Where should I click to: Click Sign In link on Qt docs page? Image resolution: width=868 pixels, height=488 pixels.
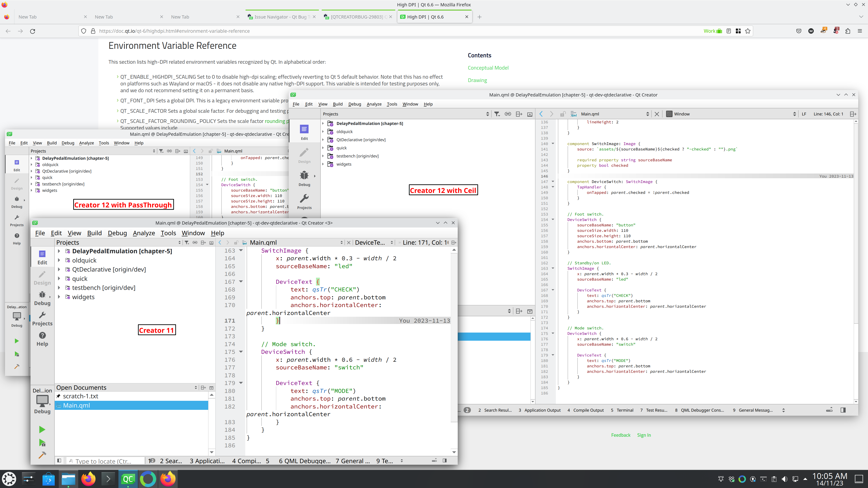pyautogui.click(x=644, y=435)
